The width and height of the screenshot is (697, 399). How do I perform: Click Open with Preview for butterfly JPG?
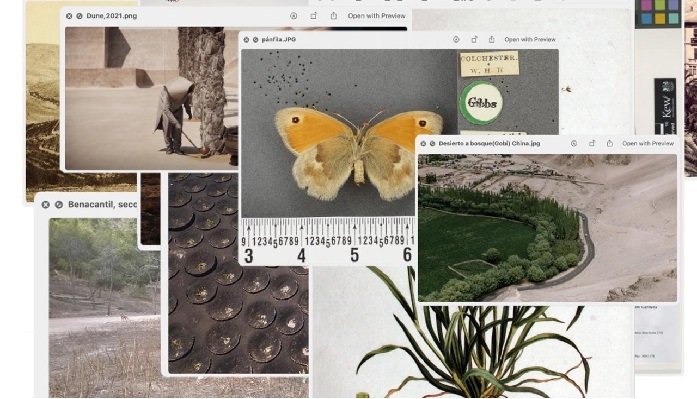point(530,40)
